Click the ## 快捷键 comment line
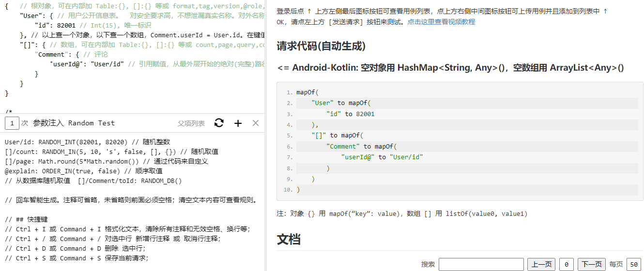This screenshot has width=644, height=271. (x=26, y=219)
